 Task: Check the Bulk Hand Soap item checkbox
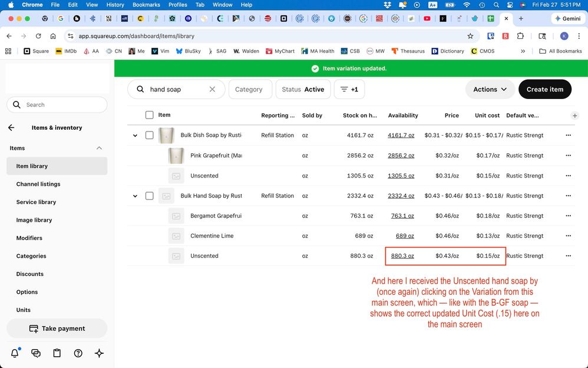click(149, 196)
